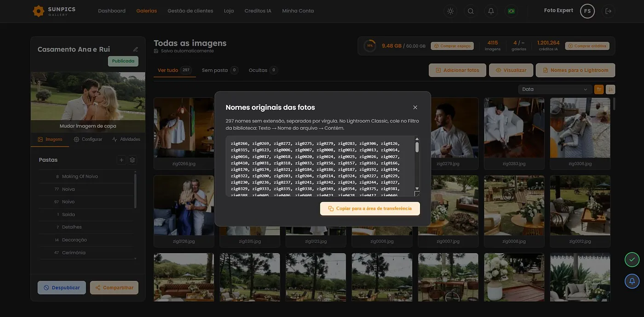This screenshot has width=644, height=317.
Task: Open the Dashboard menu
Action: tap(112, 11)
